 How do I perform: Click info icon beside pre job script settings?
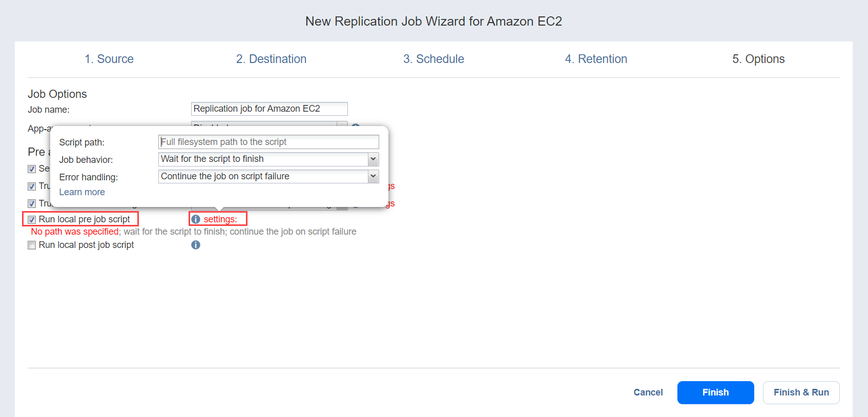196,219
